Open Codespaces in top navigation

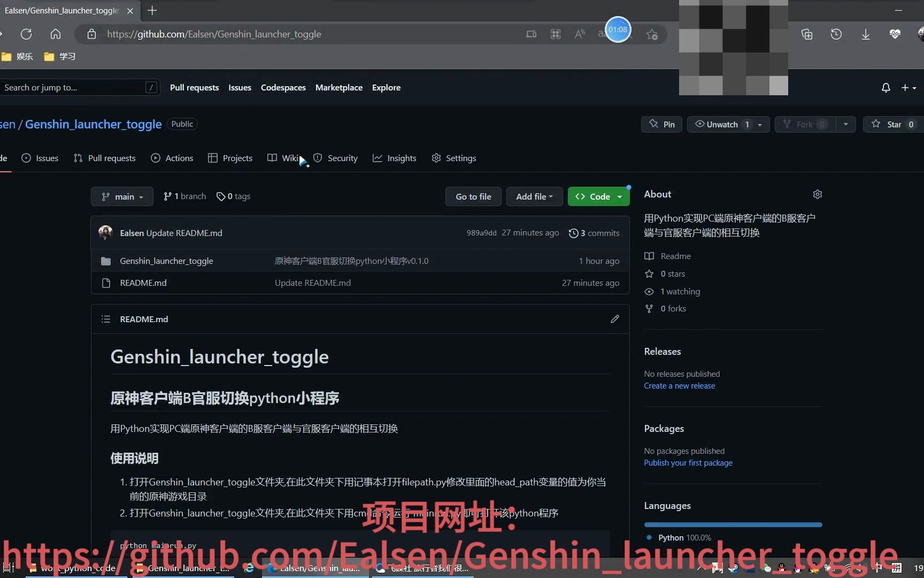click(283, 87)
